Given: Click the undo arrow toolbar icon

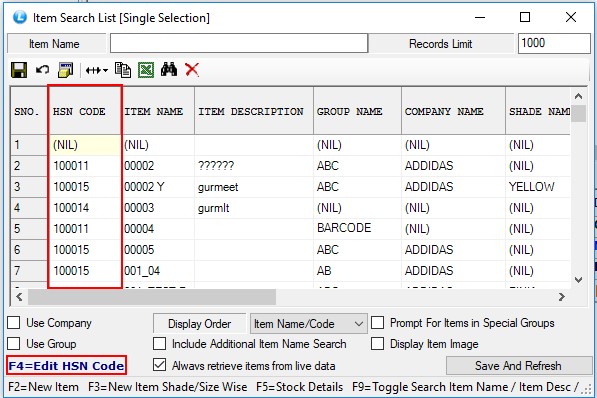Looking at the screenshot, I should coord(42,70).
